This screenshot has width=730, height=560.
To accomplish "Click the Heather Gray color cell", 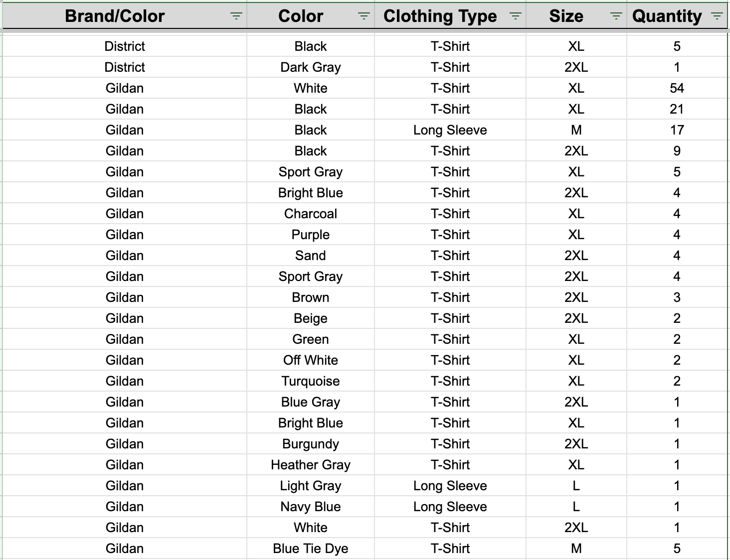I will click(x=311, y=465).
